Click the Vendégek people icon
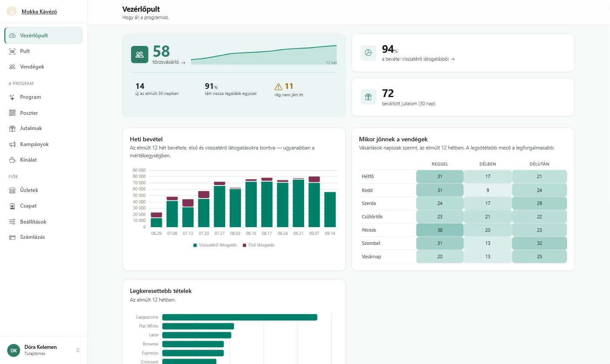Screen dimensions: 610x364 pos(12,67)
